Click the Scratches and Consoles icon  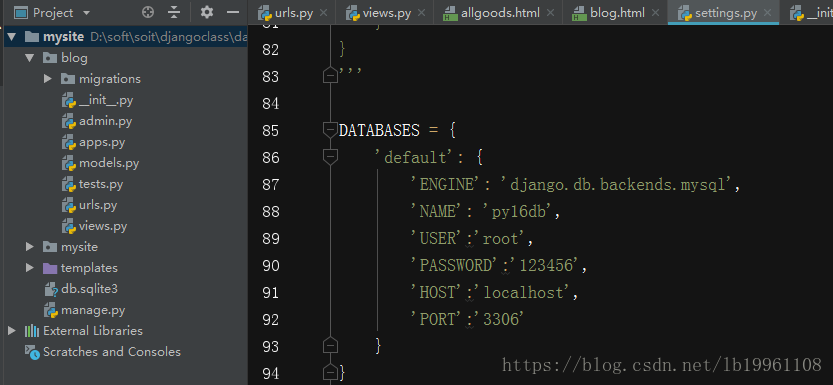pyautogui.click(x=32, y=352)
